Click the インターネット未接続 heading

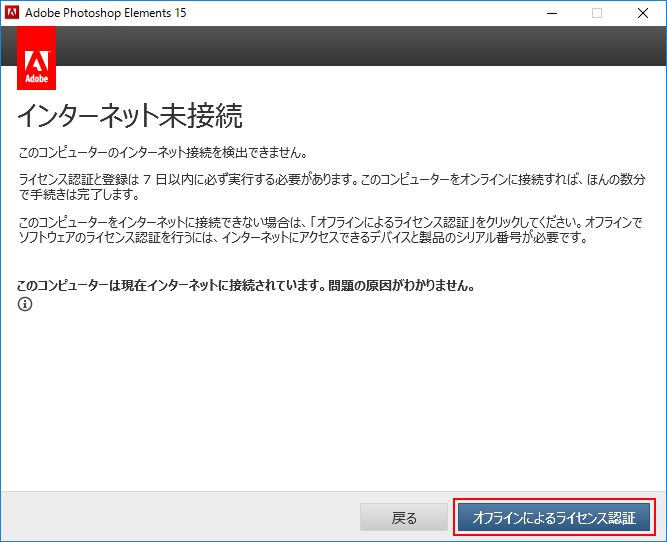point(130,116)
